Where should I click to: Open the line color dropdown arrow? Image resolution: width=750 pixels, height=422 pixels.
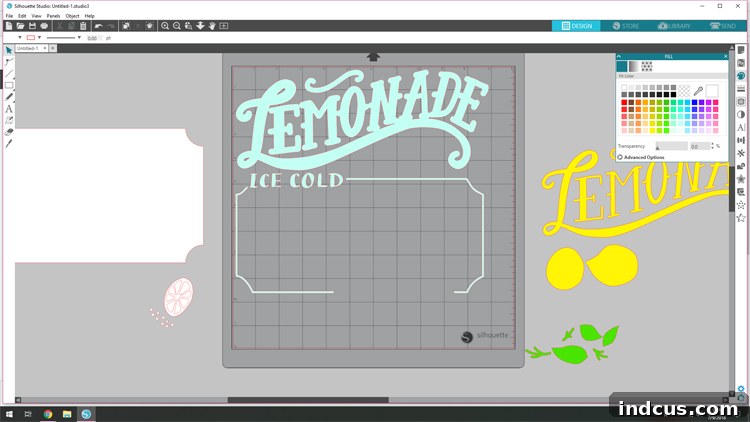pos(39,37)
